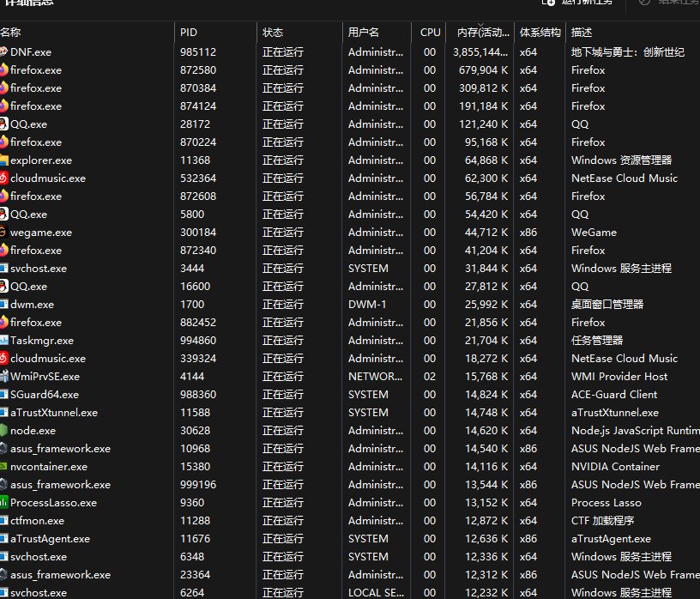Sort by the 体系结构 column header

tap(540, 32)
